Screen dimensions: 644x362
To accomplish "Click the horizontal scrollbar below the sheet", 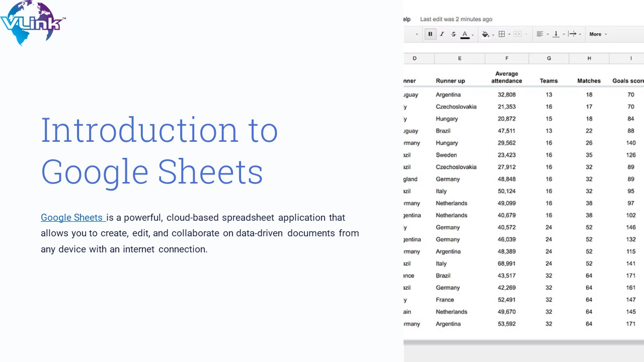I will (x=524, y=342).
